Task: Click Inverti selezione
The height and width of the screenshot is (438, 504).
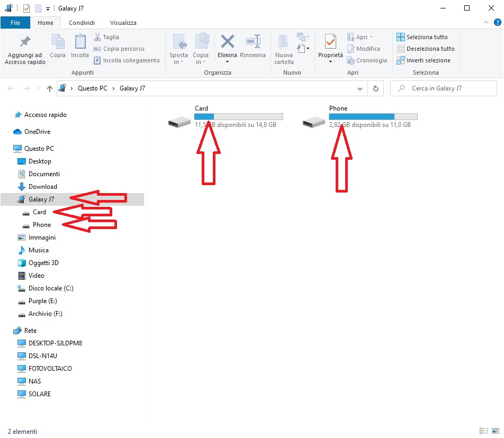Action: (x=424, y=60)
